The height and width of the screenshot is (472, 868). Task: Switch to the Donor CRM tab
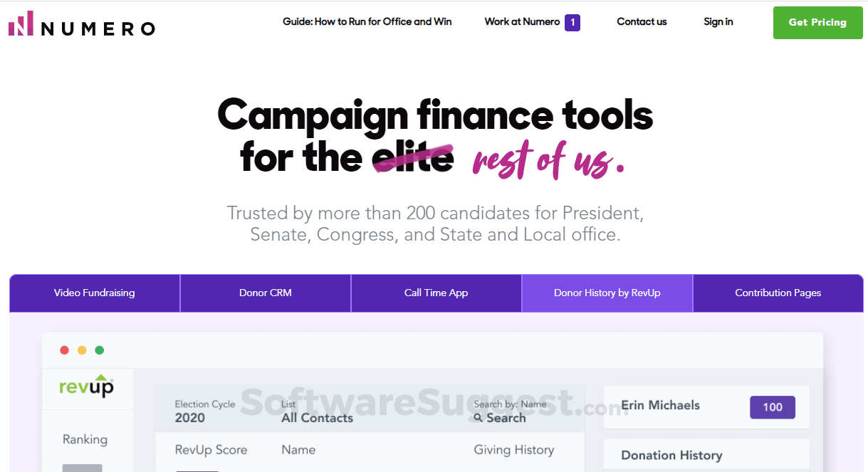tap(265, 293)
